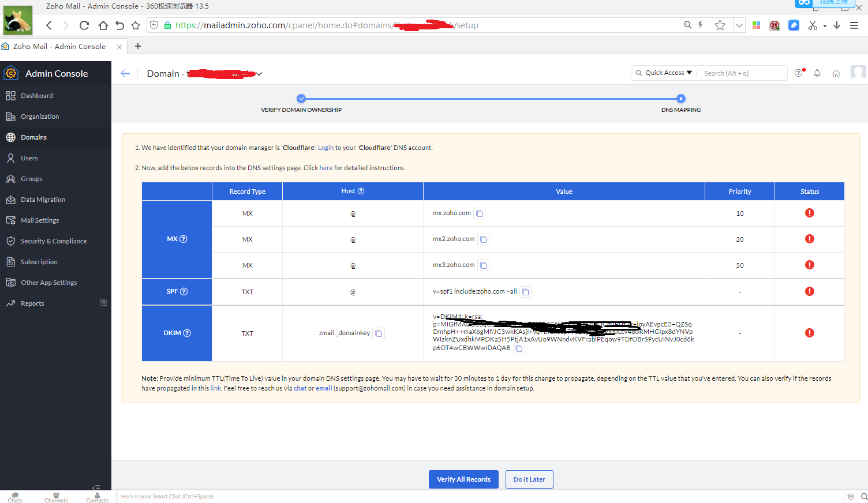868x503 pixels.
Task: Click the DKIM record error status
Action: (810, 333)
